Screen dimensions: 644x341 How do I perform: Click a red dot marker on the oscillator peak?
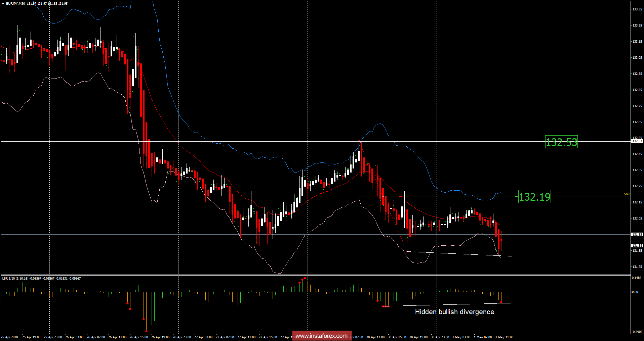[305, 278]
